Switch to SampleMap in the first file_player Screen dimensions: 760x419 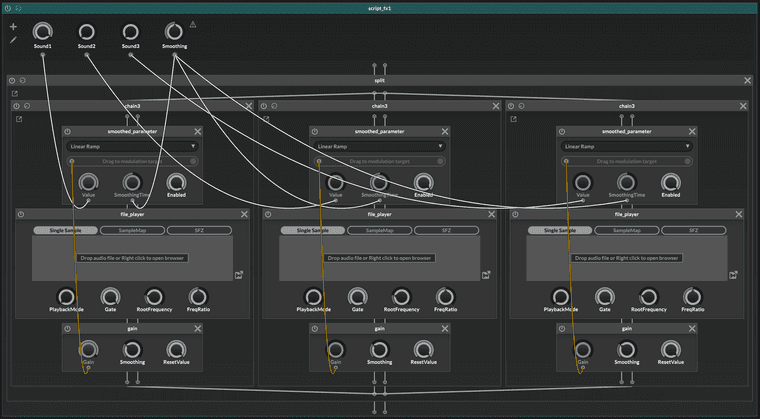coord(132,230)
